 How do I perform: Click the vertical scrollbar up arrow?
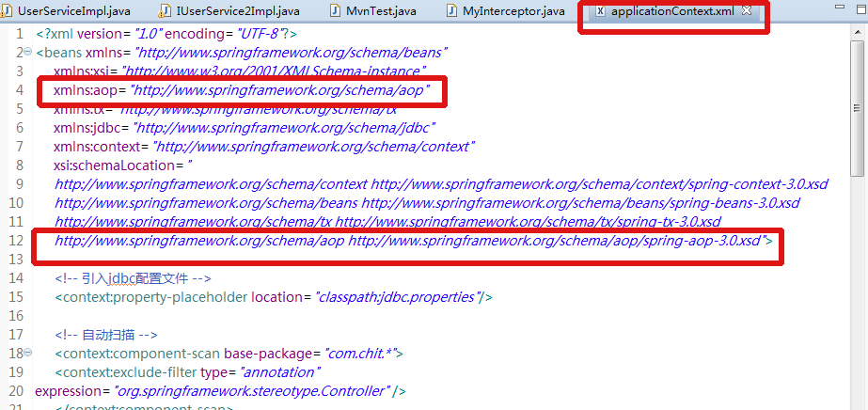[x=857, y=33]
